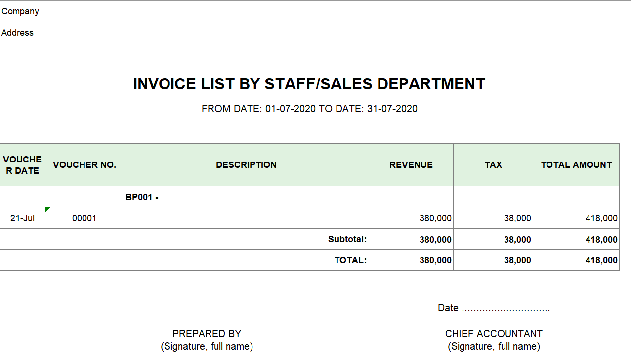Select the TOTAL row total amount 418,000
Image resolution: width=631 pixels, height=364 pixels.
601,260
